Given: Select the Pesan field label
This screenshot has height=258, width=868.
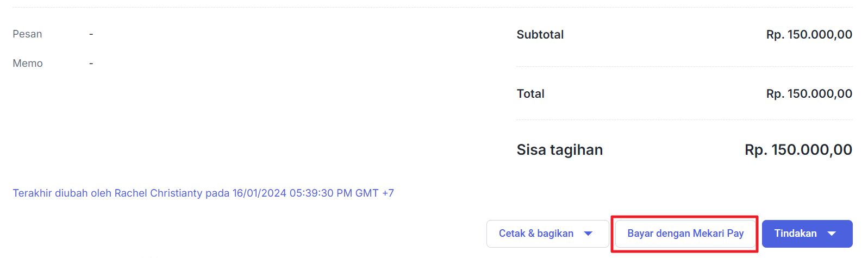Looking at the screenshot, I should coord(27,34).
